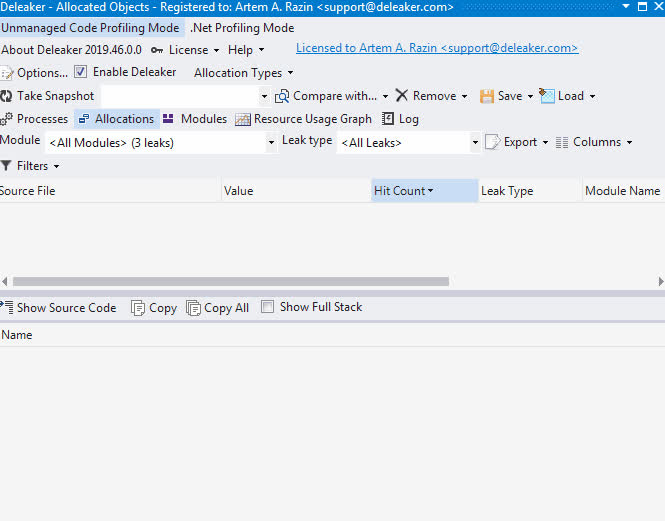Click the License key icon
The height and width of the screenshot is (521, 665).
tap(157, 50)
